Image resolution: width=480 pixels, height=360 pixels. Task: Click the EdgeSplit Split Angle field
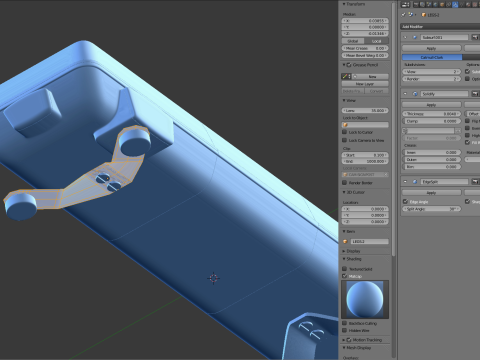coord(432,209)
